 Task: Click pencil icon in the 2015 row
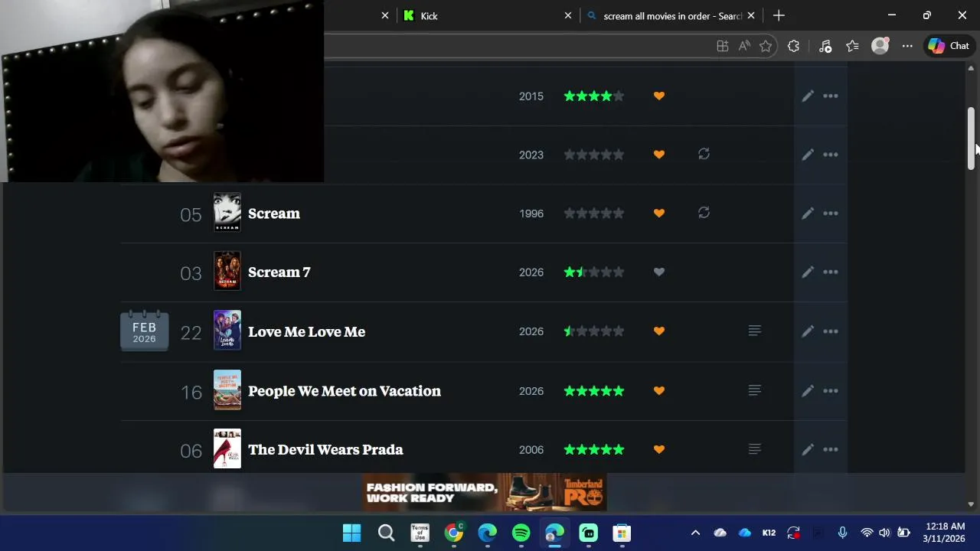(808, 96)
